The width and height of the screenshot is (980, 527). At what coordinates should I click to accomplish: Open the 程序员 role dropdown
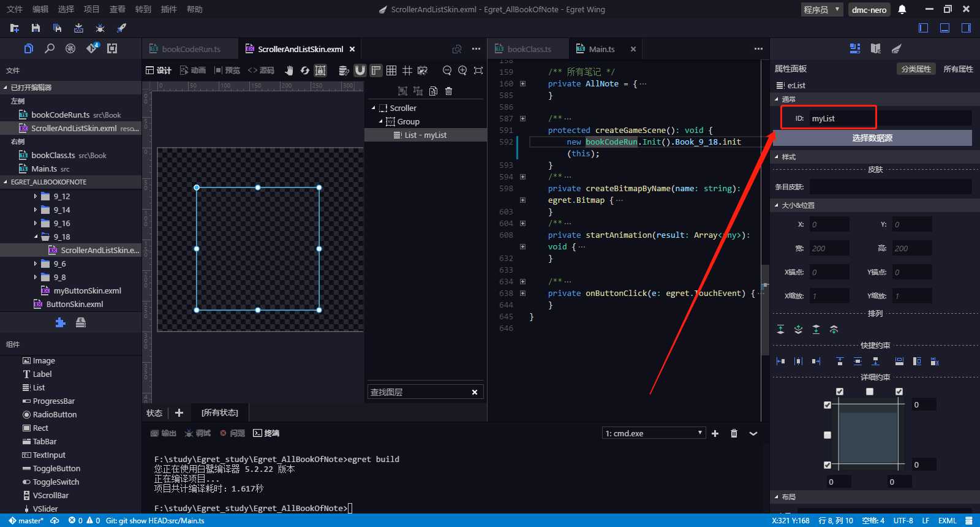[x=822, y=10]
